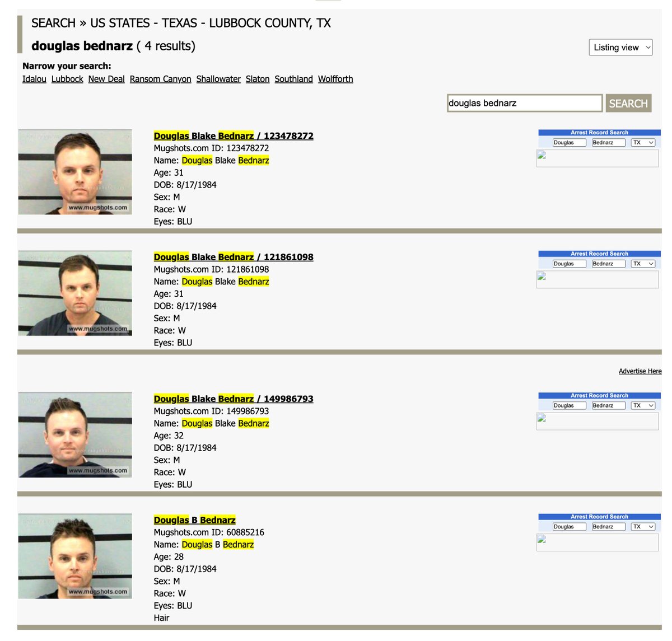Open the Listing view dropdown
Screen dimensions: 672x641
[x=620, y=48]
